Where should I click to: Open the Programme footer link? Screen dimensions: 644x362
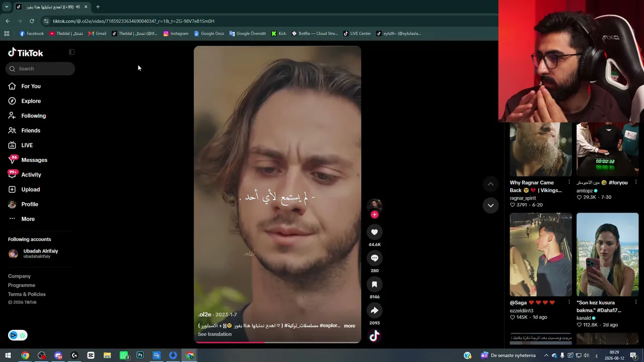pyautogui.click(x=22, y=285)
